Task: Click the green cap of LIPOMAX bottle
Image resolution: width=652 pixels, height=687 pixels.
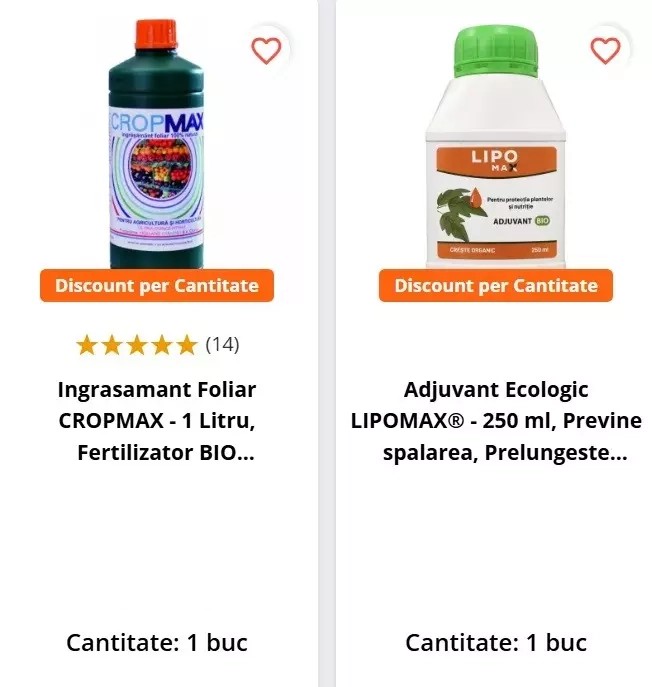Action: click(495, 50)
